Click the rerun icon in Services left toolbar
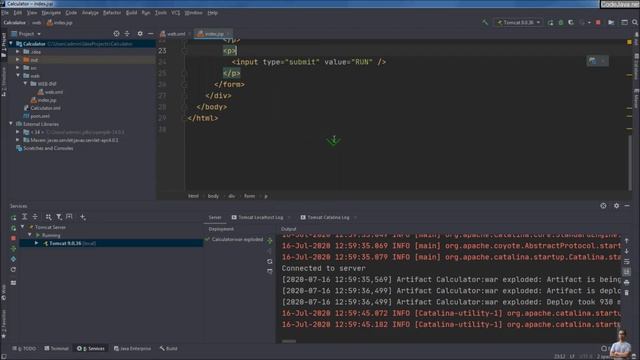Image resolution: width=640 pixels, height=360 pixels. [13, 217]
